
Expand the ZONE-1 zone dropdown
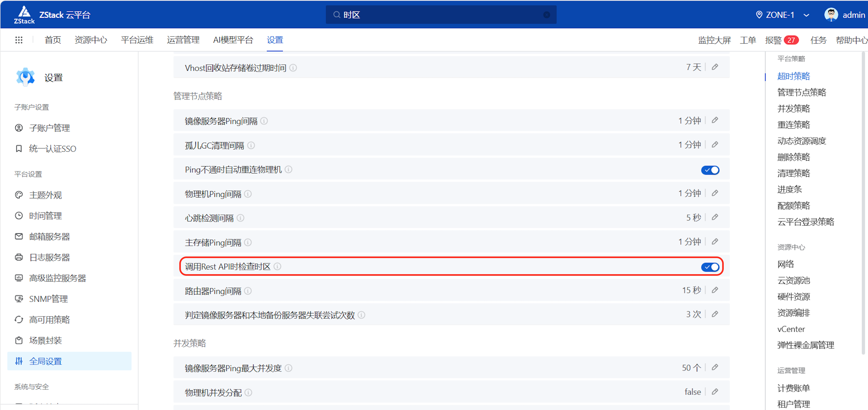pyautogui.click(x=806, y=15)
